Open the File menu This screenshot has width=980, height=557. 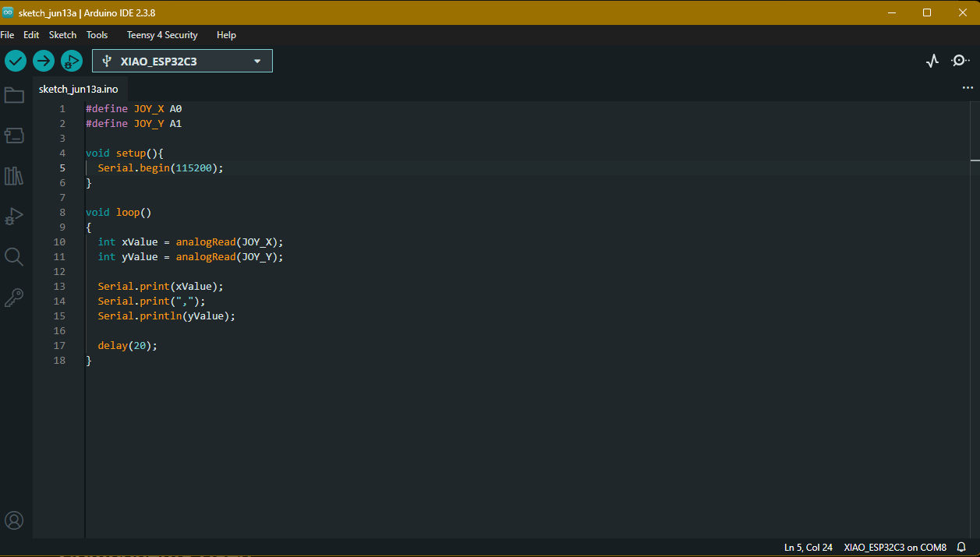click(7, 35)
